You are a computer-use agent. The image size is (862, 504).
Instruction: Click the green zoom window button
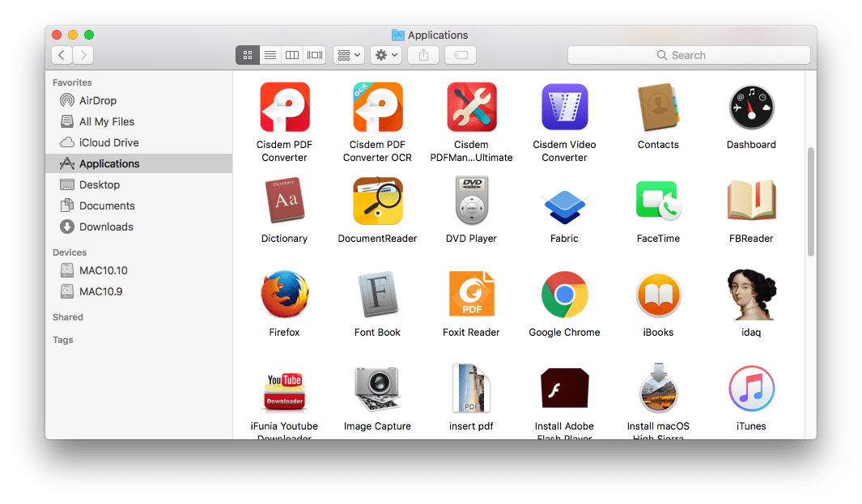89,35
